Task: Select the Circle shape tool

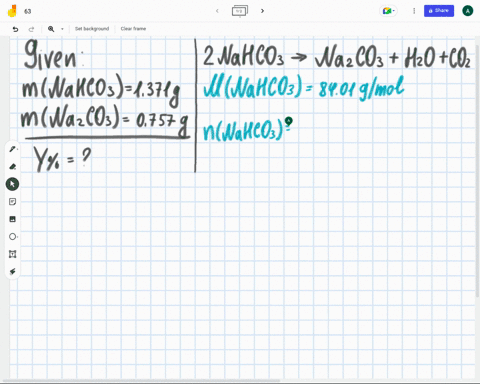Action: [13, 237]
